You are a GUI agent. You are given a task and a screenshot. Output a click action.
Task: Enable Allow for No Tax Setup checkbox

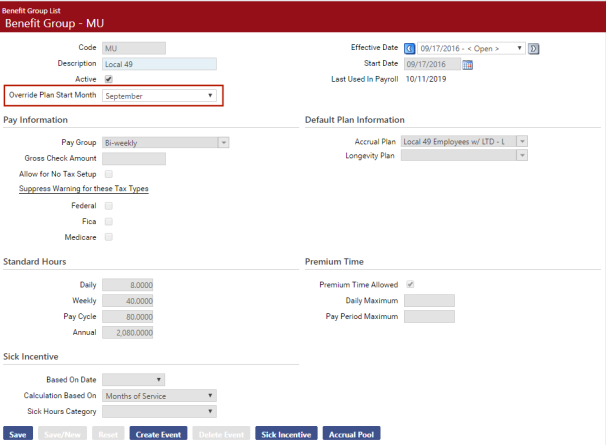(108, 174)
